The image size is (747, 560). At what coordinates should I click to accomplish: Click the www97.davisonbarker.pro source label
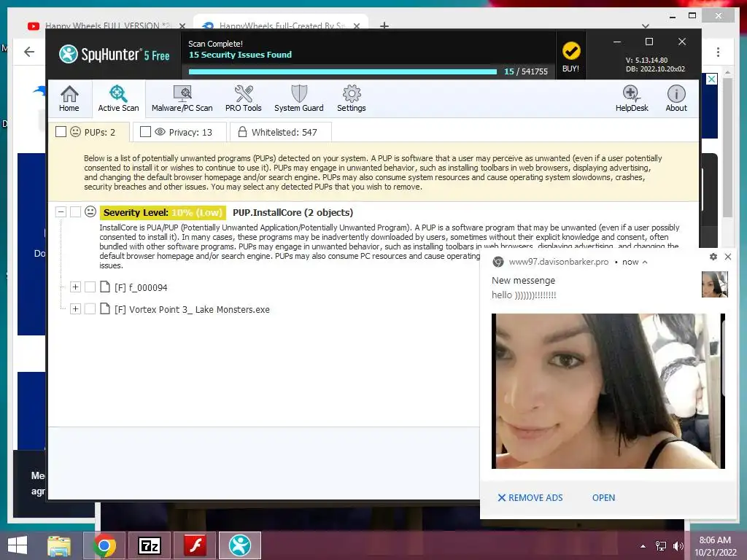coord(558,262)
